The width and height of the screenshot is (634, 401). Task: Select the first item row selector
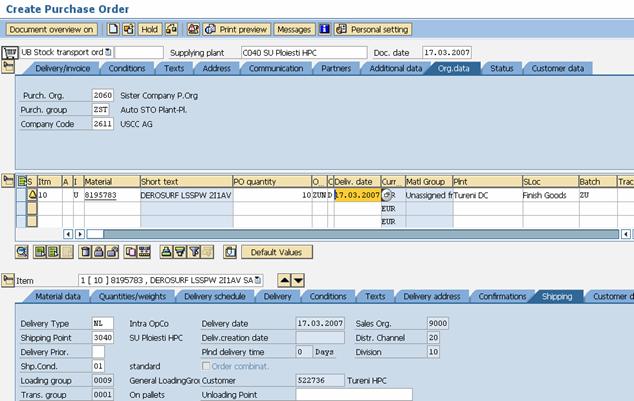pyautogui.click(x=22, y=195)
